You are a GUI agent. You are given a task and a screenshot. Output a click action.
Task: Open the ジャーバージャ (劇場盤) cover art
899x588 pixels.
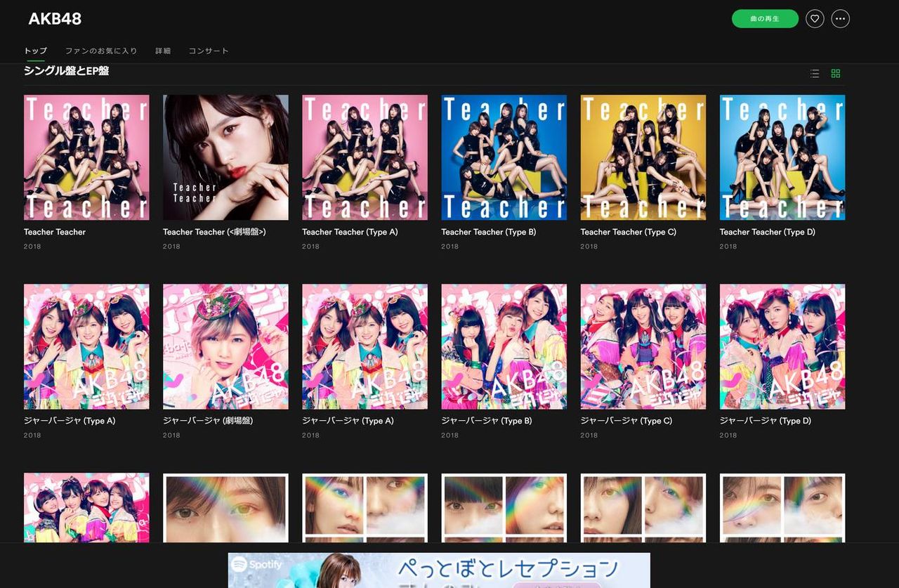225,346
